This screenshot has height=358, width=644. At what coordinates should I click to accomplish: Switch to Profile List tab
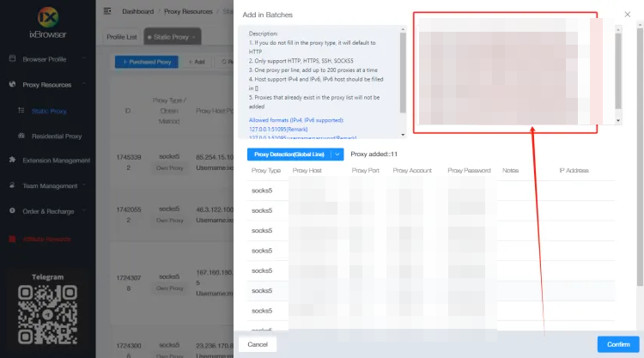[x=122, y=37]
